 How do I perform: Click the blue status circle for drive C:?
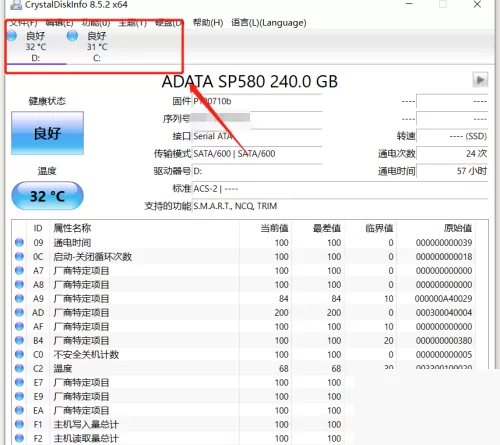pos(72,36)
